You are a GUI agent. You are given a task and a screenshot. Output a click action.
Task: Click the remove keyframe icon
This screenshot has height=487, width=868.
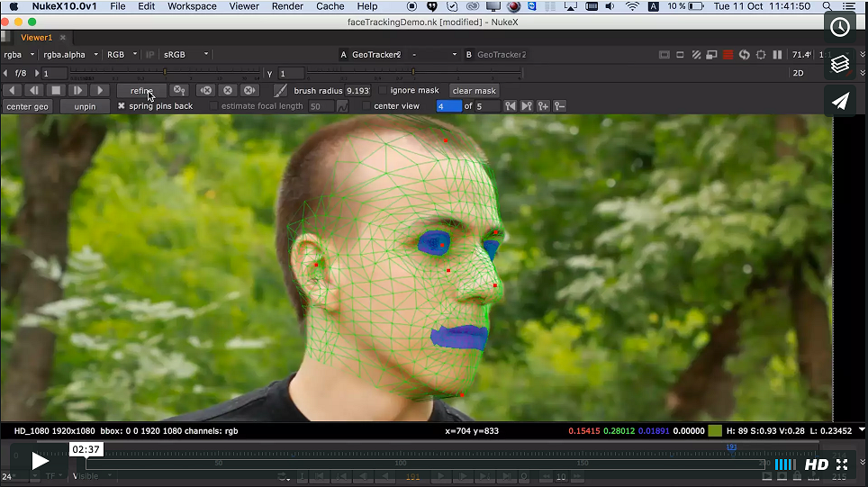(560, 106)
